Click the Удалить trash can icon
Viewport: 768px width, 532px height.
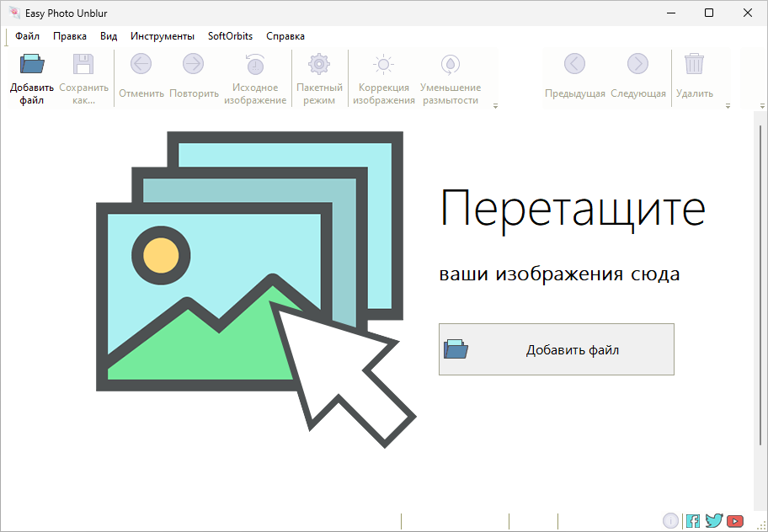click(694, 65)
